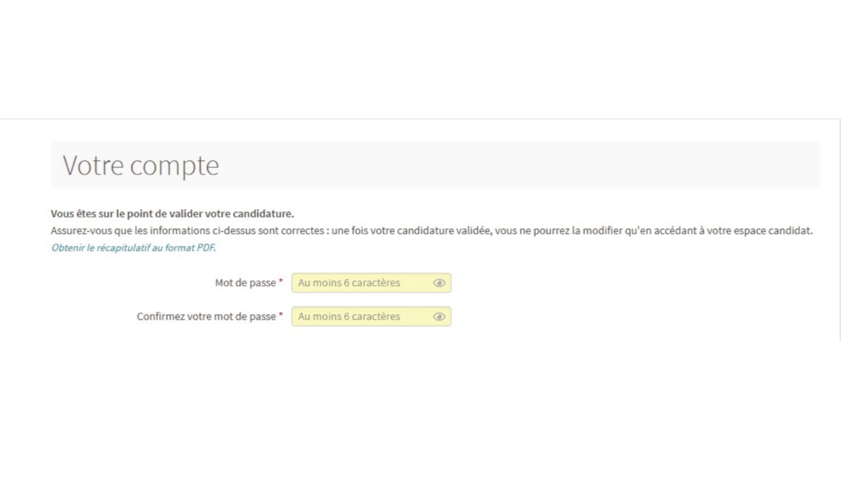Show password in Mot de passe field
The width and height of the screenshot is (868, 499).
[x=439, y=283]
